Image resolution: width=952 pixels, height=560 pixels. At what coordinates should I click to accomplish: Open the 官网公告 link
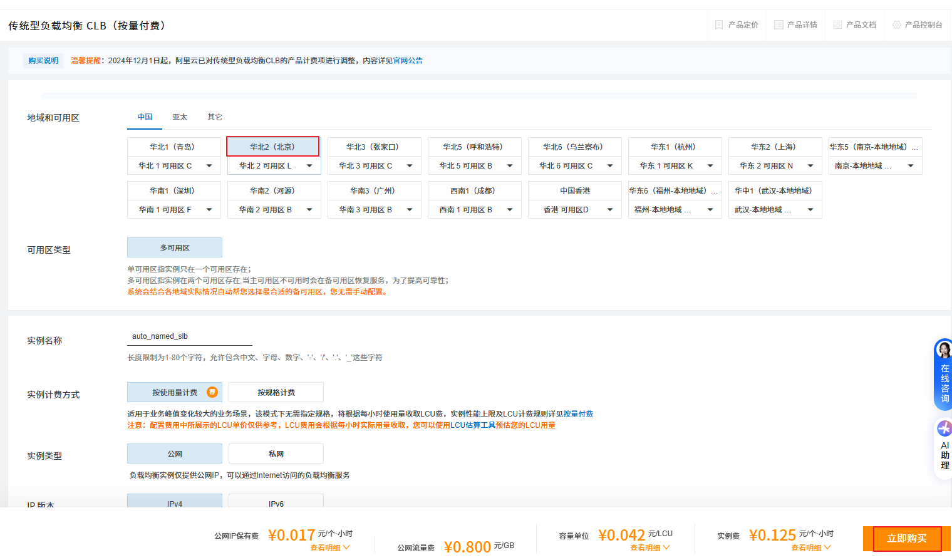pyautogui.click(x=408, y=61)
